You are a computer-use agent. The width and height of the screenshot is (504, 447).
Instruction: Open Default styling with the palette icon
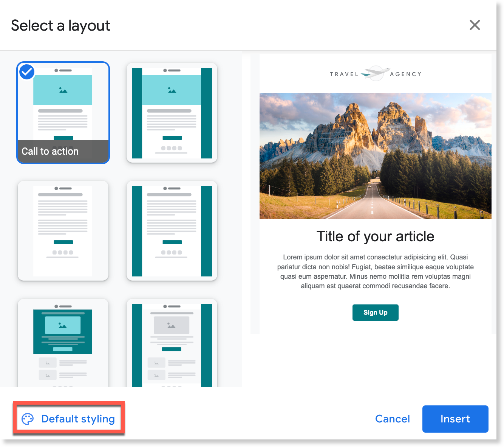point(68,419)
